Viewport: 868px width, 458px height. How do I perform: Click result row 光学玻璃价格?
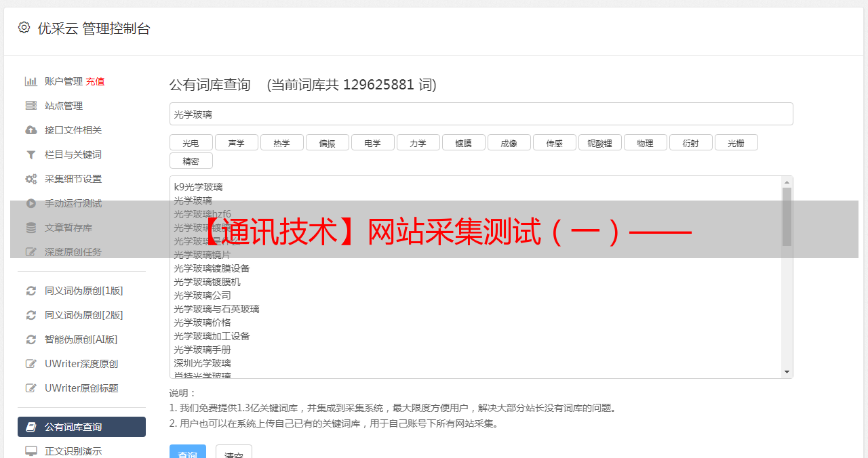tap(202, 322)
